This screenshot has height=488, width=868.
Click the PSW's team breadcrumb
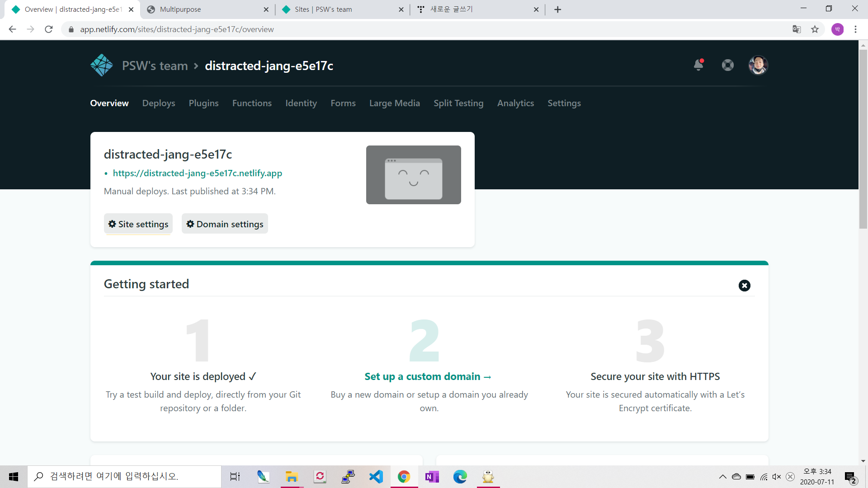tap(155, 66)
